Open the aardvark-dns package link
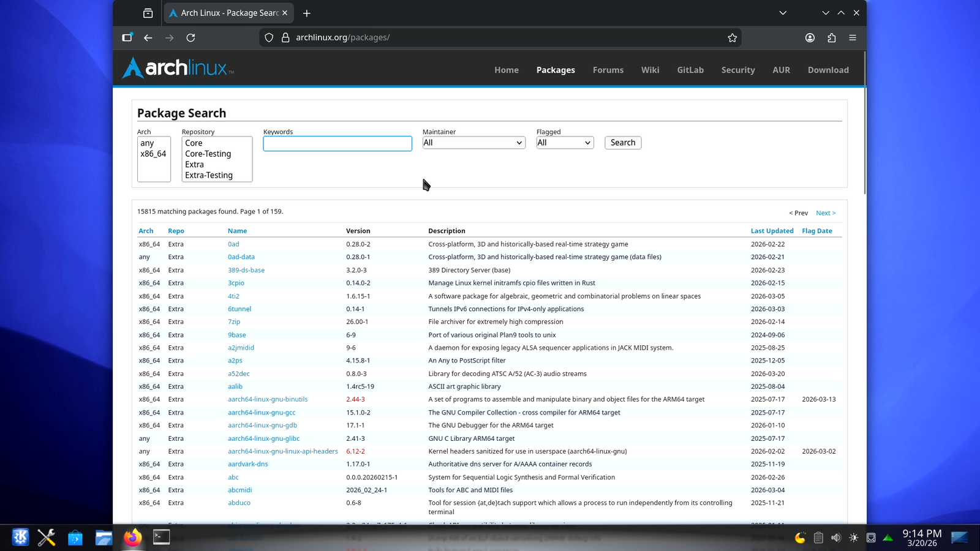 tap(248, 464)
